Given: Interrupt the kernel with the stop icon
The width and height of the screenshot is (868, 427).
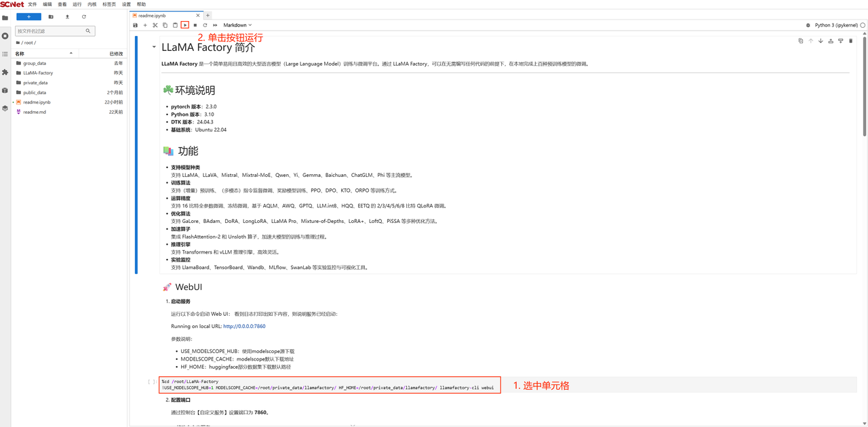Looking at the screenshot, I should (195, 25).
